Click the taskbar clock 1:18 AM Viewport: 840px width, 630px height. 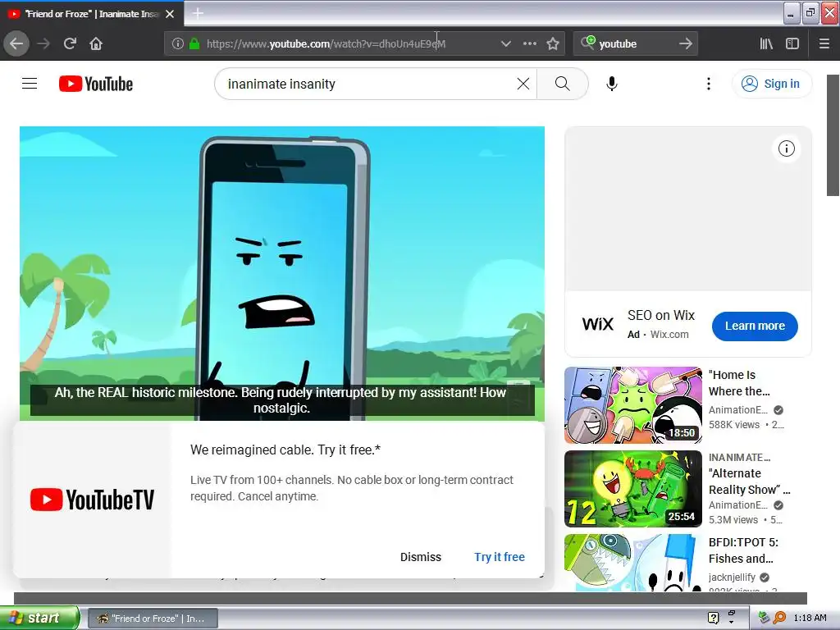click(810, 618)
